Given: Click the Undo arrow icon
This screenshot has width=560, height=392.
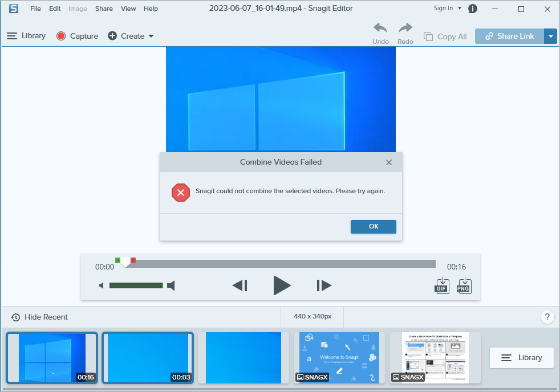Looking at the screenshot, I should [380, 28].
